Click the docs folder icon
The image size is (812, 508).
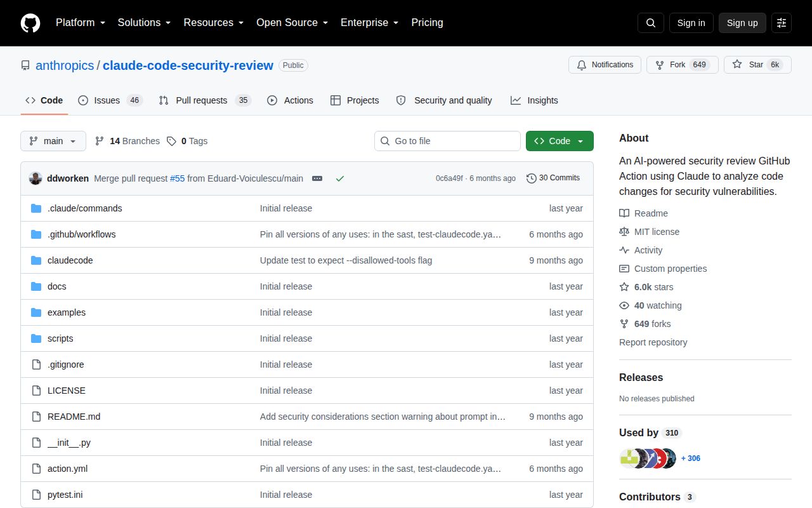point(36,286)
